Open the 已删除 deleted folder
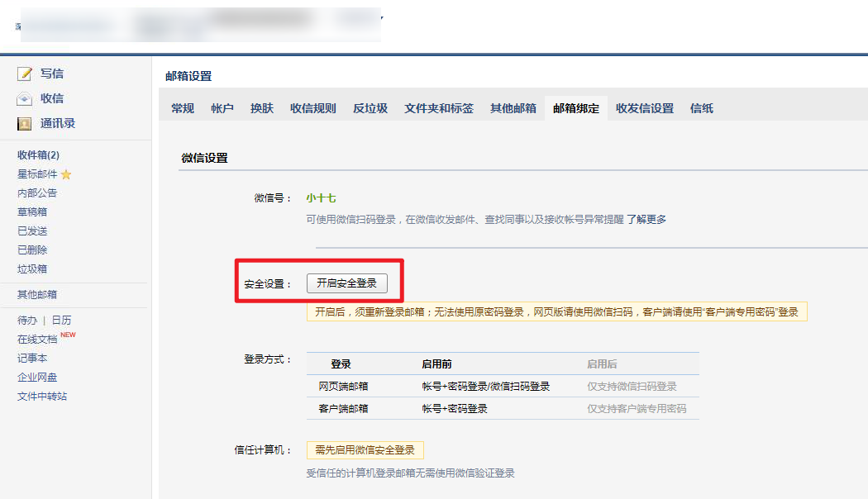The height and width of the screenshot is (499, 868). (32, 250)
